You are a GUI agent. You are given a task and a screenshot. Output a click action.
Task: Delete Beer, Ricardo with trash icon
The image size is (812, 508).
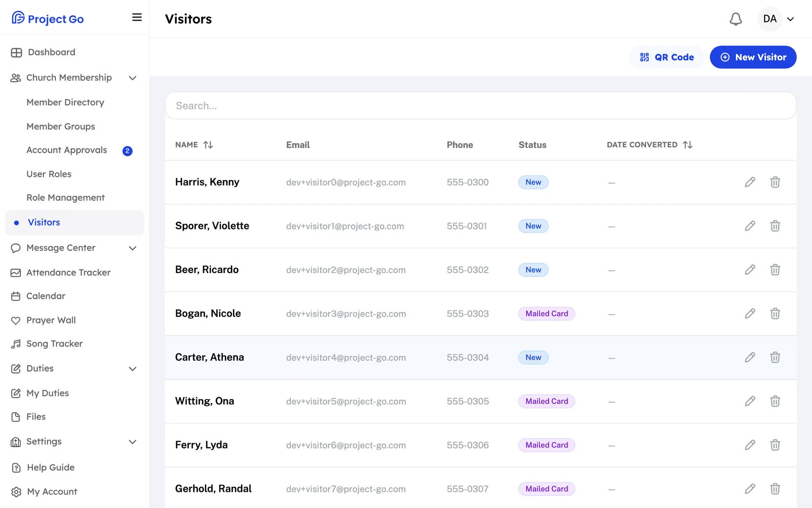[x=775, y=270]
